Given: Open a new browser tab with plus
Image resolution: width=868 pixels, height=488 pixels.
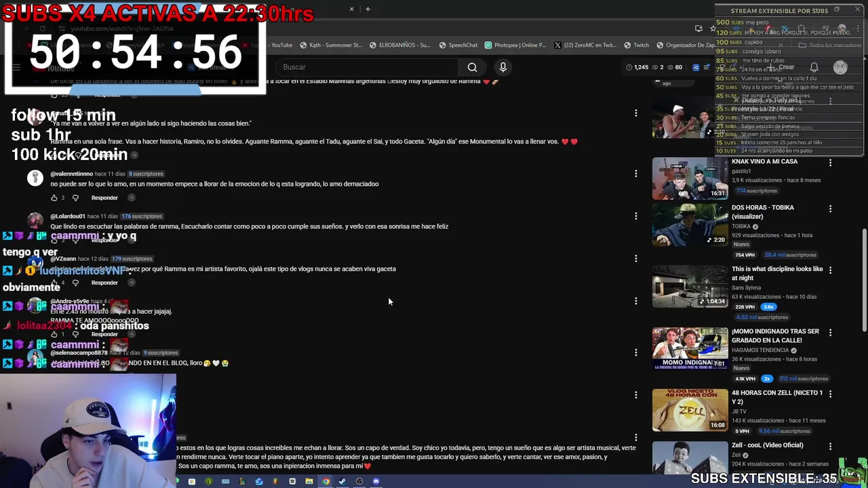Looking at the screenshot, I should click(x=368, y=9).
